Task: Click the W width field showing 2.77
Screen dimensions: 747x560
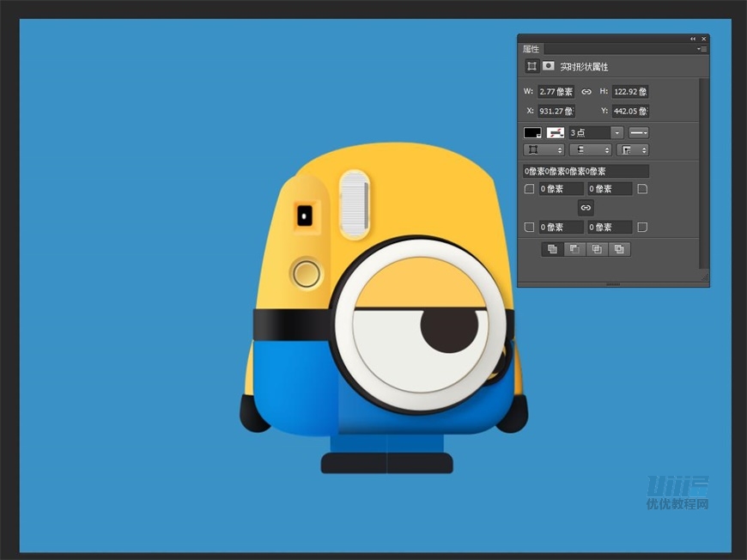Action: [x=556, y=91]
